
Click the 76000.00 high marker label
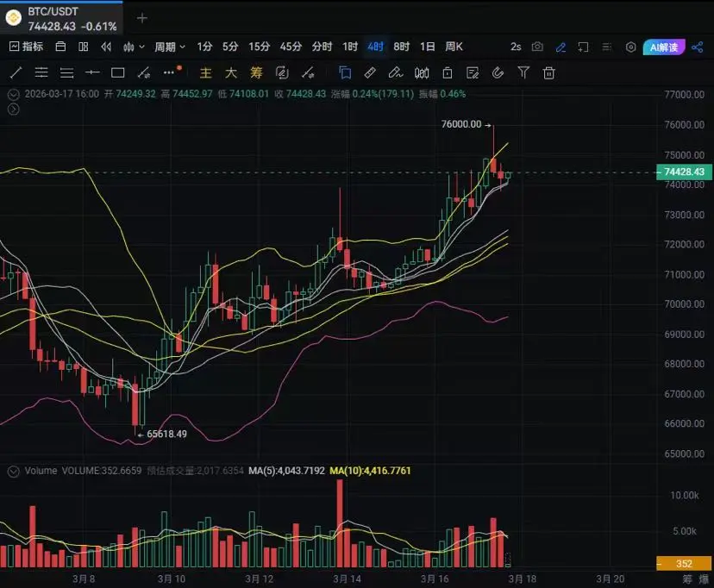pyautogui.click(x=461, y=124)
